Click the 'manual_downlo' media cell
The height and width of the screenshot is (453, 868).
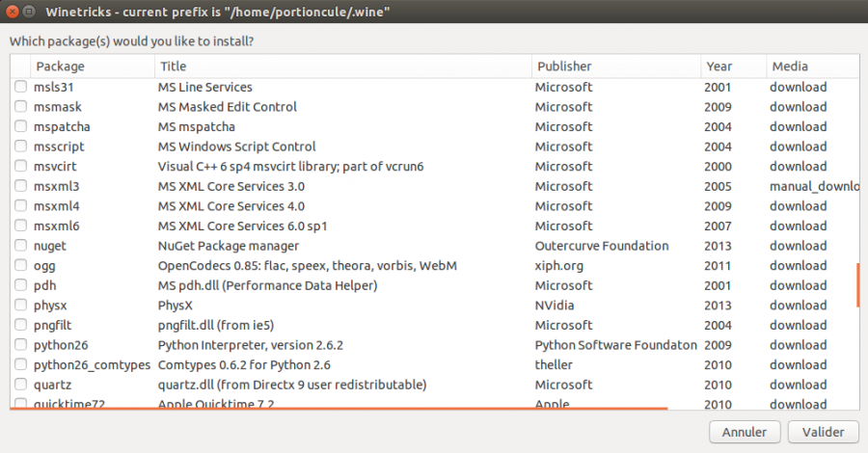(814, 186)
